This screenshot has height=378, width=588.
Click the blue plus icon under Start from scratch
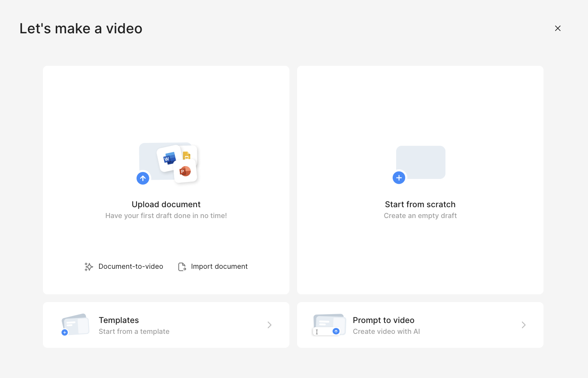tap(399, 178)
